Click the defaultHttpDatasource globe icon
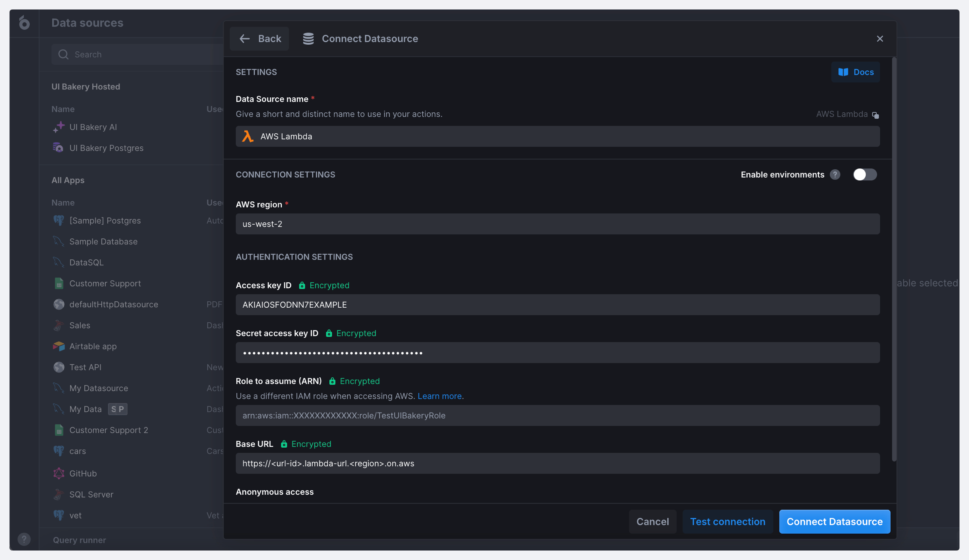969x560 pixels. [59, 305]
